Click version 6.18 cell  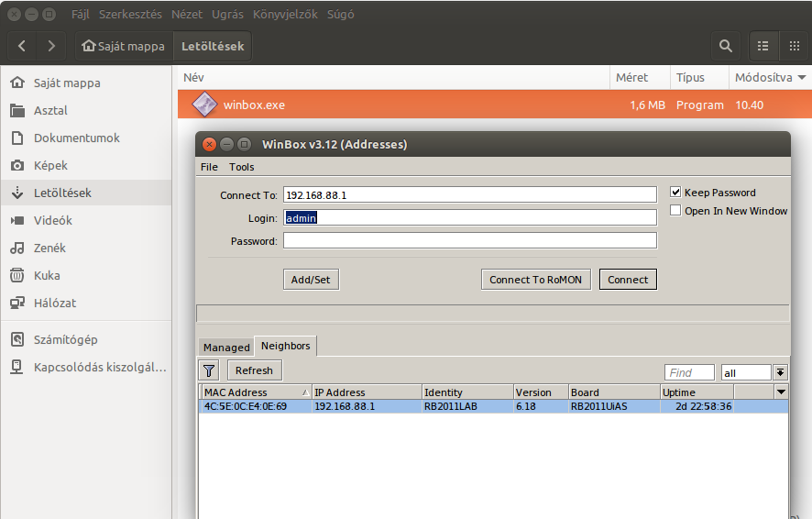[541, 406]
